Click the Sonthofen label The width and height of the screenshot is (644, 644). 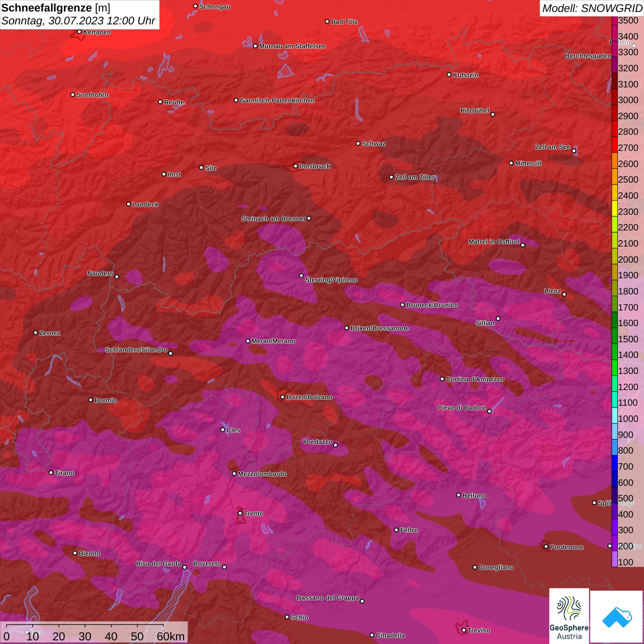tap(92, 95)
